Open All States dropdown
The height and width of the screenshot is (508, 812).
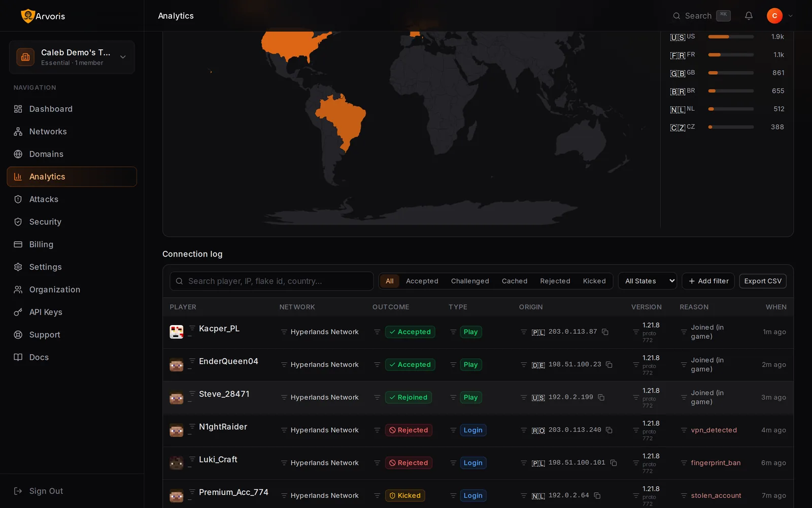(648, 281)
